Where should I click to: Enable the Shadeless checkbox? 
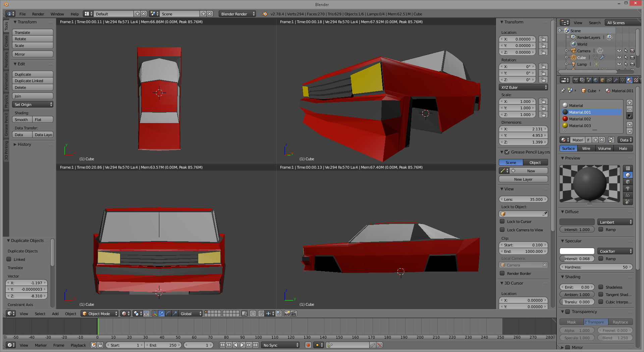click(x=601, y=287)
